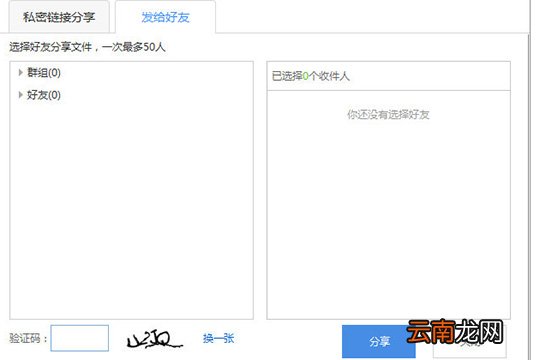The height and width of the screenshot is (360, 540).
Task: Switch to the 私密链接分享 tab
Action: (59, 17)
